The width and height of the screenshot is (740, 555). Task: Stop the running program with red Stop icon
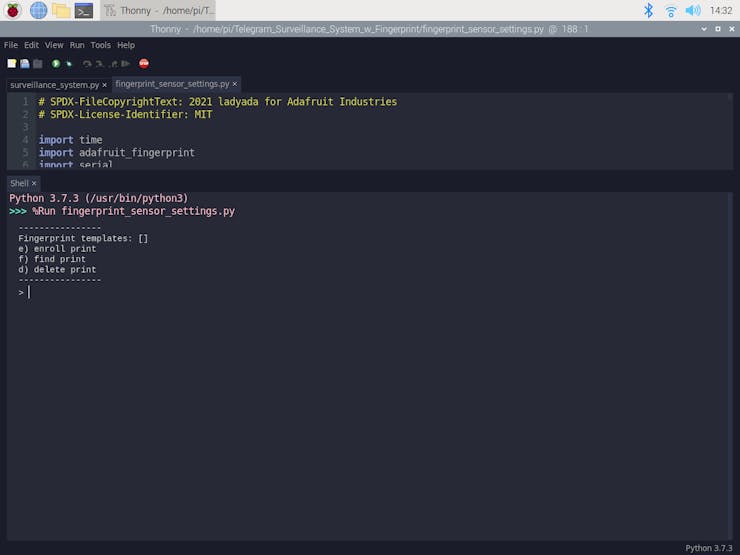pos(144,63)
